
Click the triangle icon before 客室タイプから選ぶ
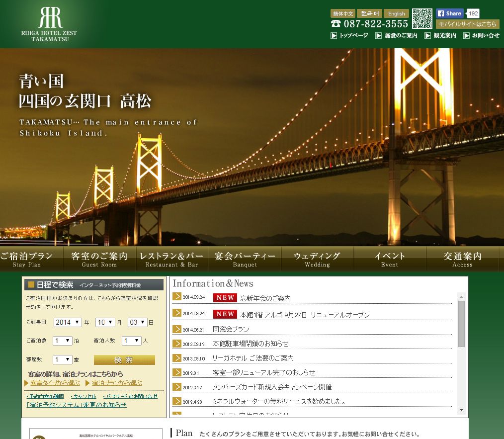click(x=27, y=383)
